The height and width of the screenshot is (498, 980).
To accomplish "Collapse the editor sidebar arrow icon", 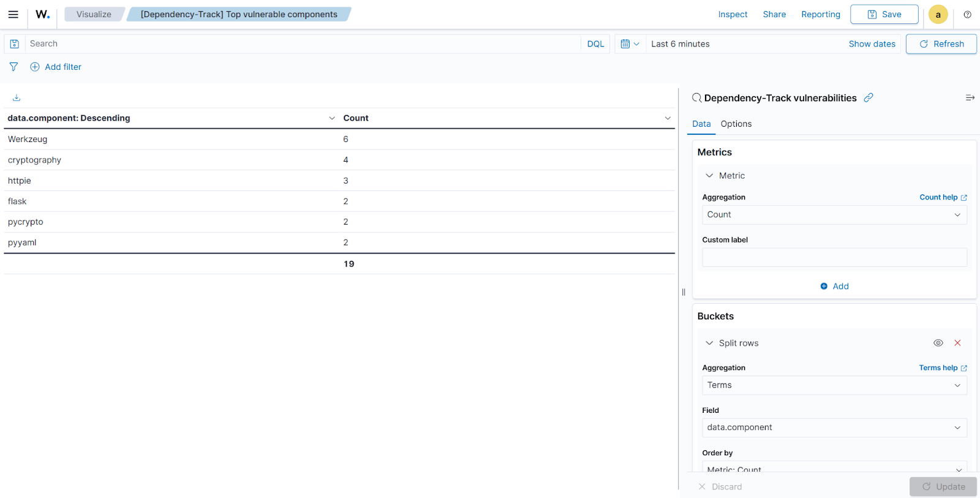I will click(970, 98).
